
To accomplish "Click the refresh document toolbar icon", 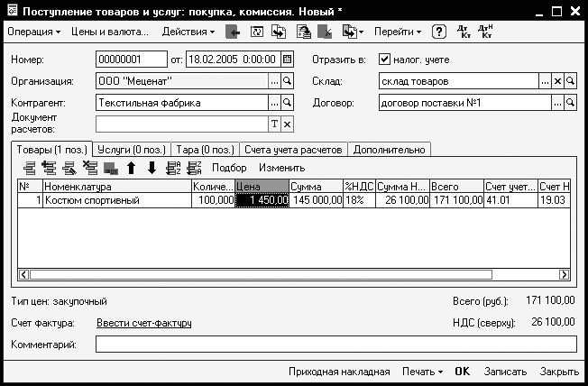I will pyautogui.click(x=256, y=32).
